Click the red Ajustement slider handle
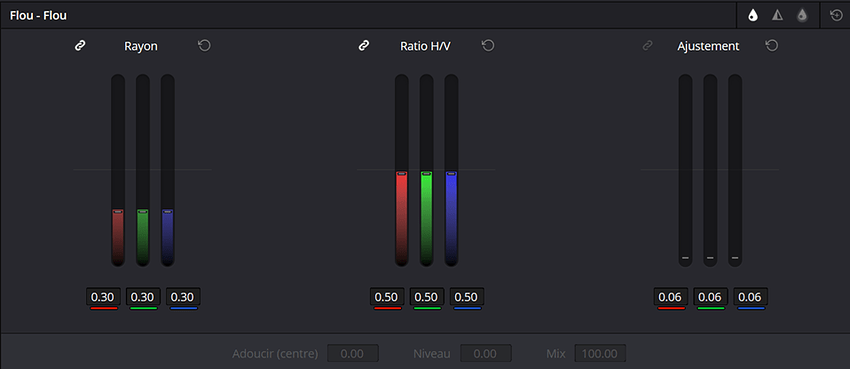 tap(685, 258)
